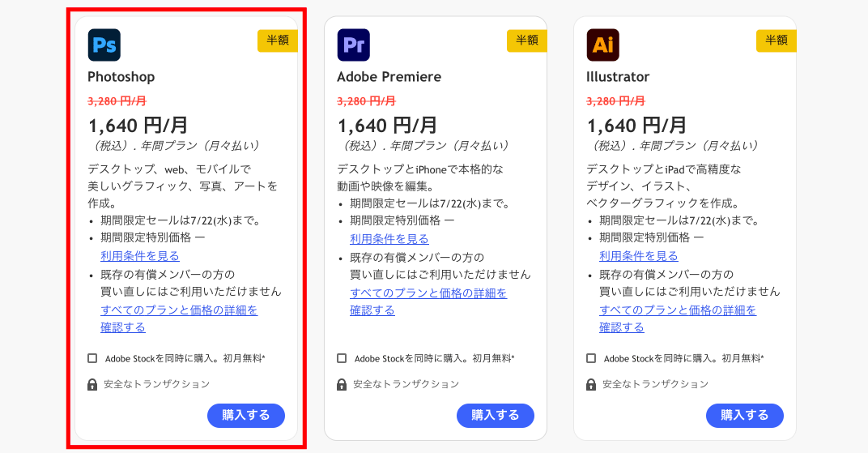
Task: Click 買い直しにはご利用いただけません in Photoshop card
Action: point(191,291)
